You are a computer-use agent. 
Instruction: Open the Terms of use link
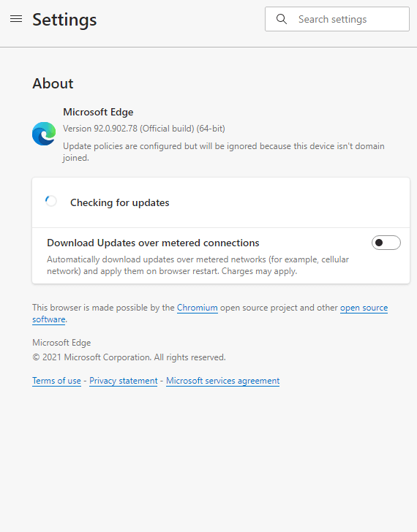click(57, 381)
